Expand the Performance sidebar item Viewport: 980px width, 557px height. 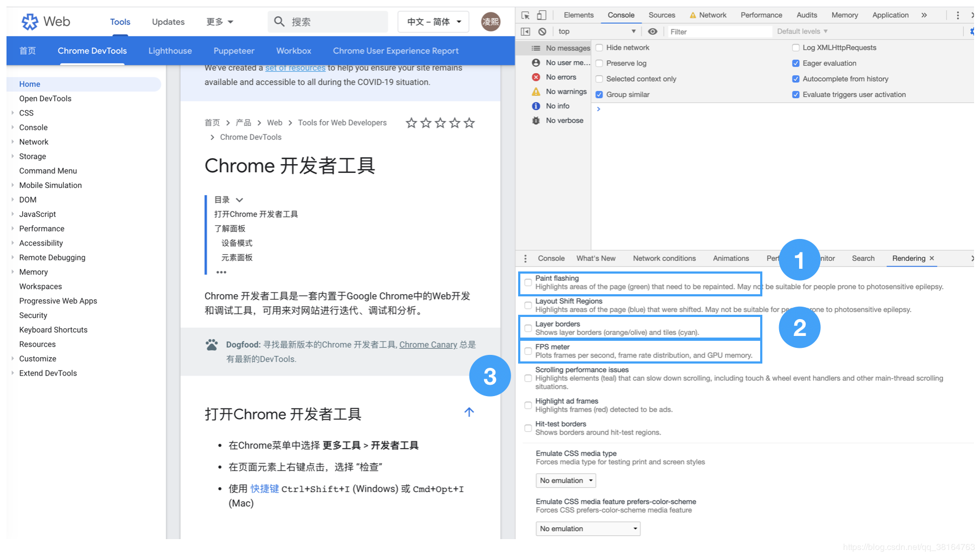click(12, 229)
